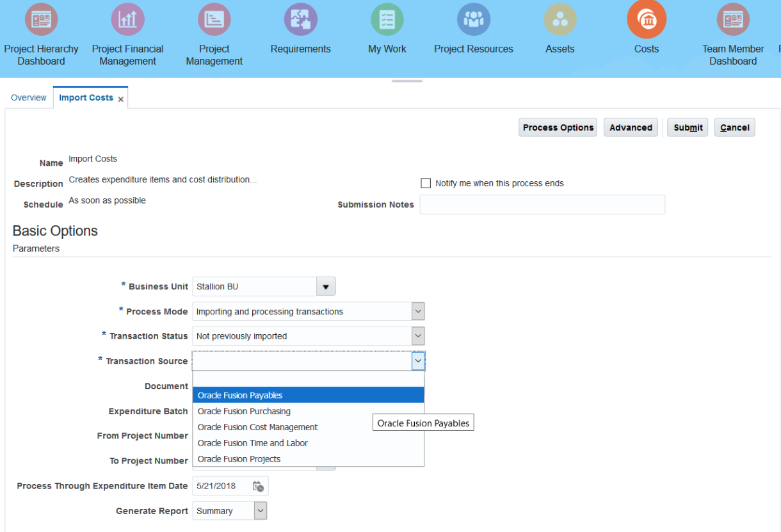The image size is (781, 532).
Task: Open the Generate Report dropdown
Action: click(260, 511)
